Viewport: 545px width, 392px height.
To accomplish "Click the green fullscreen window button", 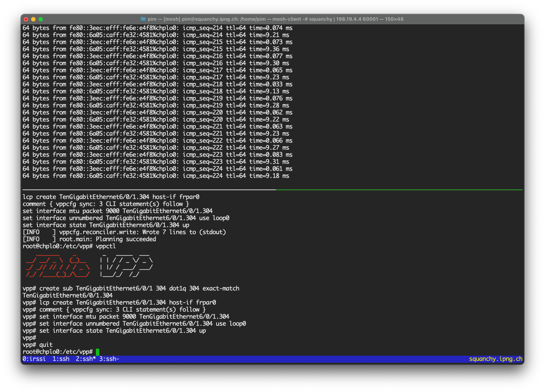I will point(41,19).
